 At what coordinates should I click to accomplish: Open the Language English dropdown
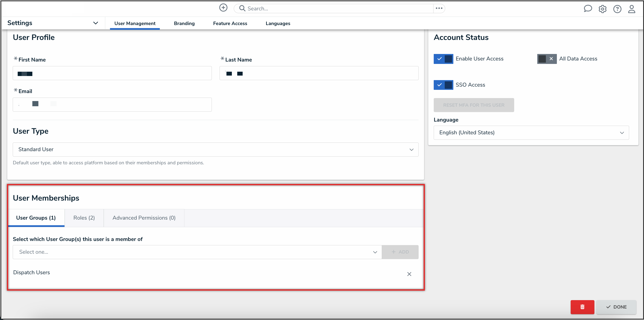point(531,133)
